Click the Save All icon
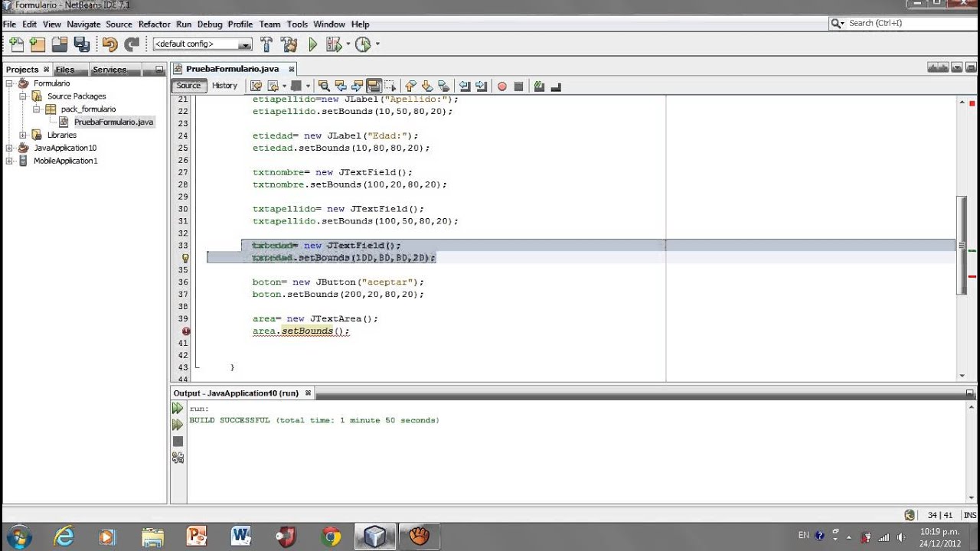The width and height of the screenshot is (980, 551). [x=81, y=44]
